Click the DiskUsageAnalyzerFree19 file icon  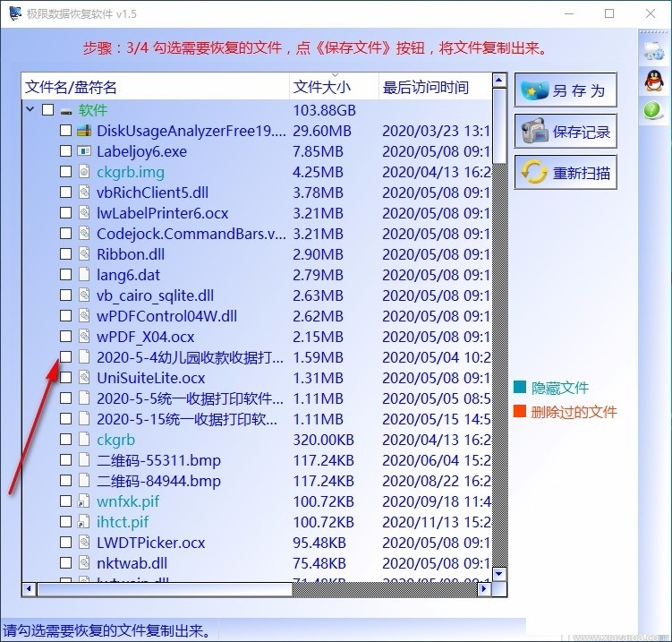(x=84, y=131)
